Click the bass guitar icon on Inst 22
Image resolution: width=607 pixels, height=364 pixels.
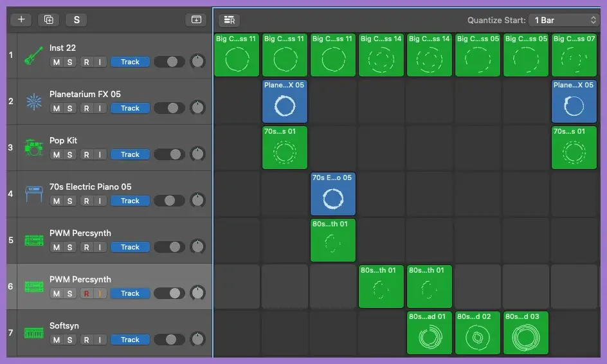(x=33, y=55)
